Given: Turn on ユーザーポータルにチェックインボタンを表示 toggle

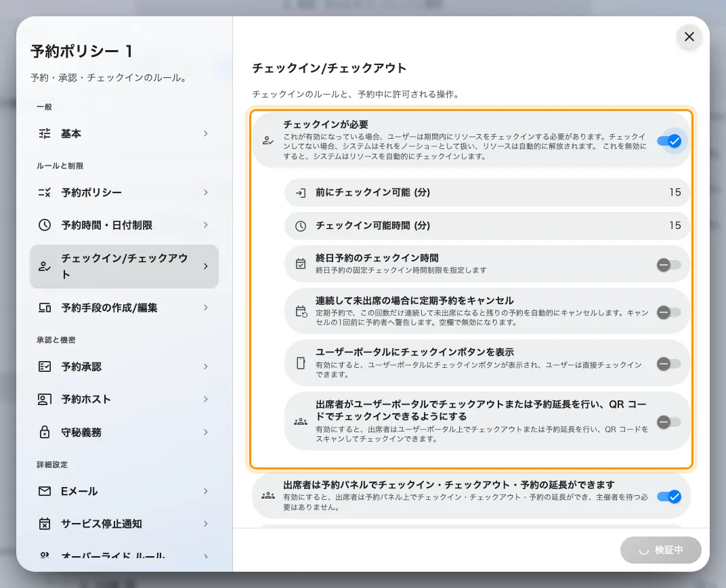Looking at the screenshot, I should coord(668,364).
